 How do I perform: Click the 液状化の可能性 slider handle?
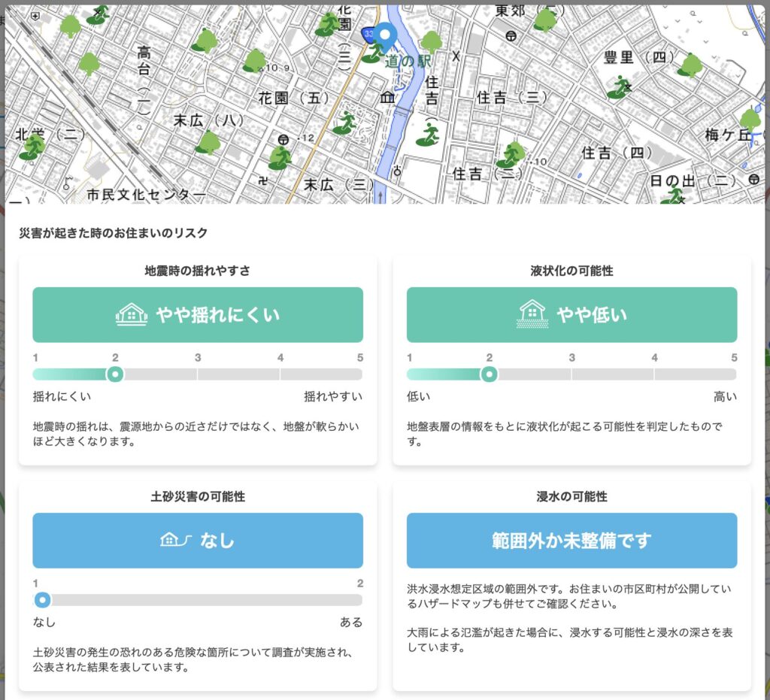490,374
